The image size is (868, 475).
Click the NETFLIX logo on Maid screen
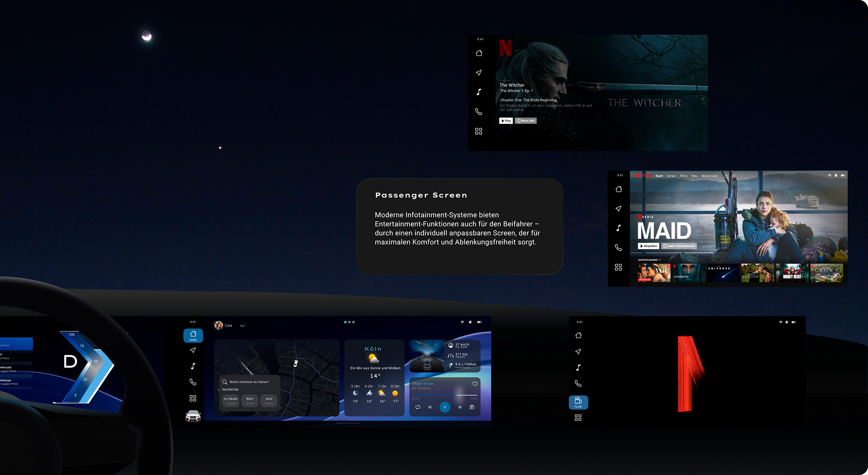tap(643, 176)
